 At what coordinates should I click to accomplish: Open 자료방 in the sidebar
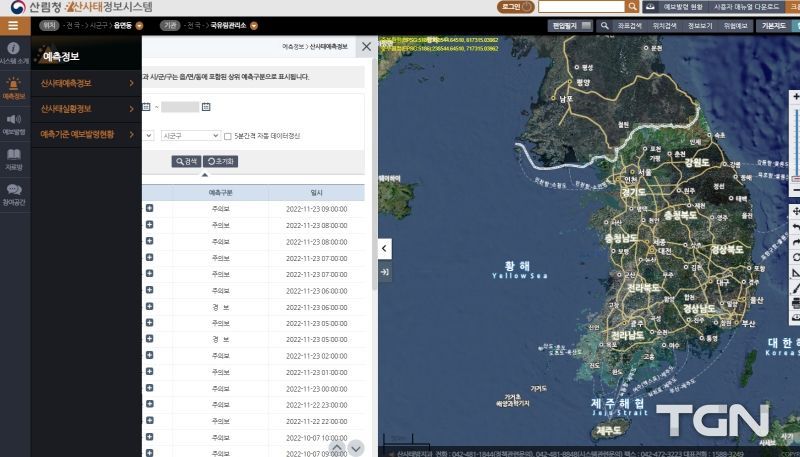pyautogui.click(x=14, y=159)
